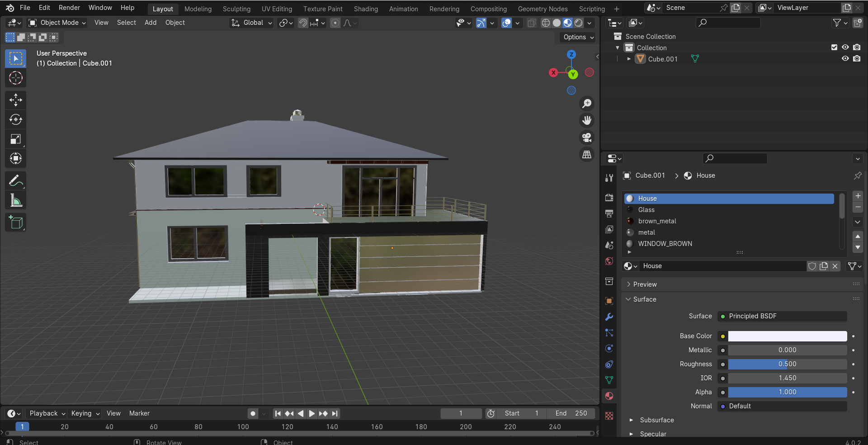
Task: Expand the Preview section in material properties
Action: pyautogui.click(x=644, y=284)
